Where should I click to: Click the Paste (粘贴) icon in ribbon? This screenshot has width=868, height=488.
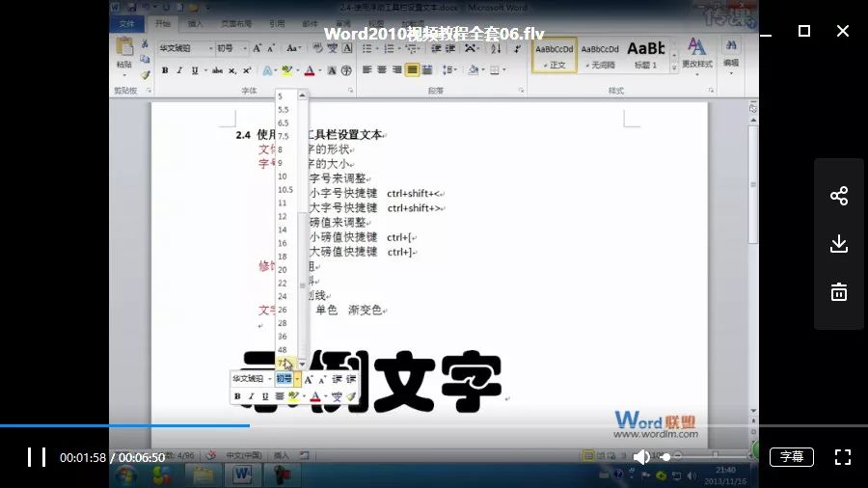click(123, 50)
